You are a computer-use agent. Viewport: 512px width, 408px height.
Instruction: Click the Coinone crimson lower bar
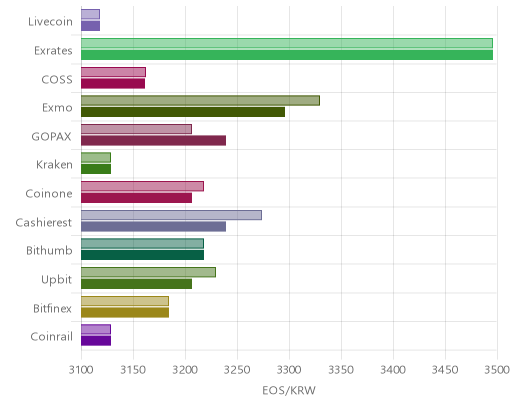click(137, 198)
